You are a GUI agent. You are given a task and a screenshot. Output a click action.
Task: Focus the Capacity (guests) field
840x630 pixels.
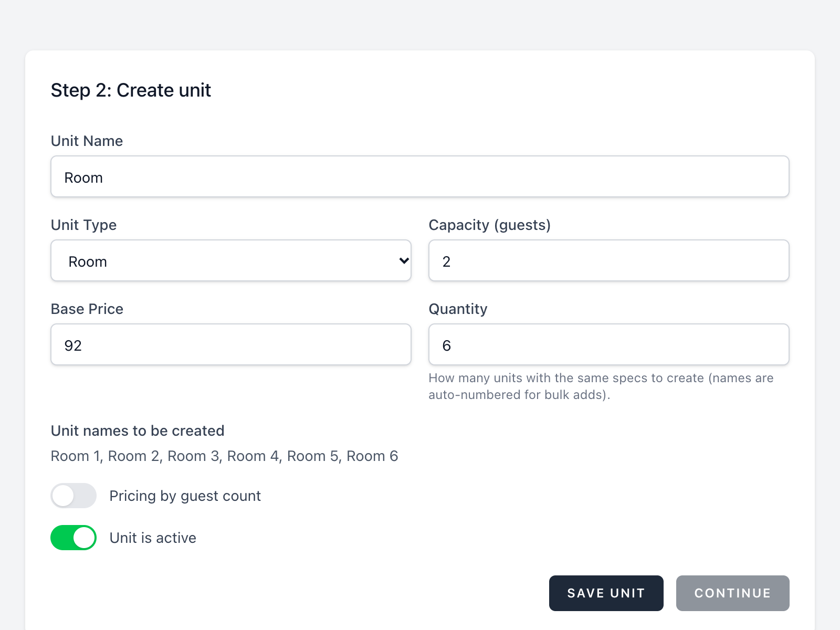click(x=609, y=260)
